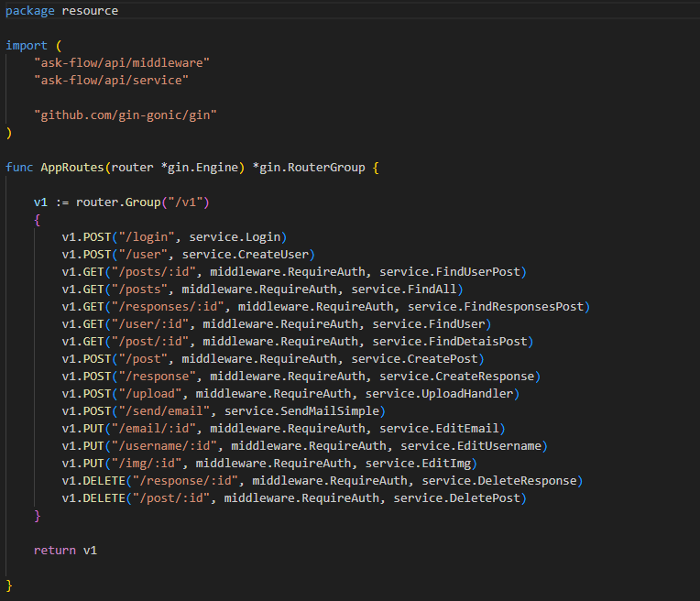Click the "github.com/gin-gonic/gin" import path
Image resolution: width=700 pixels, height=601 pixels.
click(x=126, y=115)
